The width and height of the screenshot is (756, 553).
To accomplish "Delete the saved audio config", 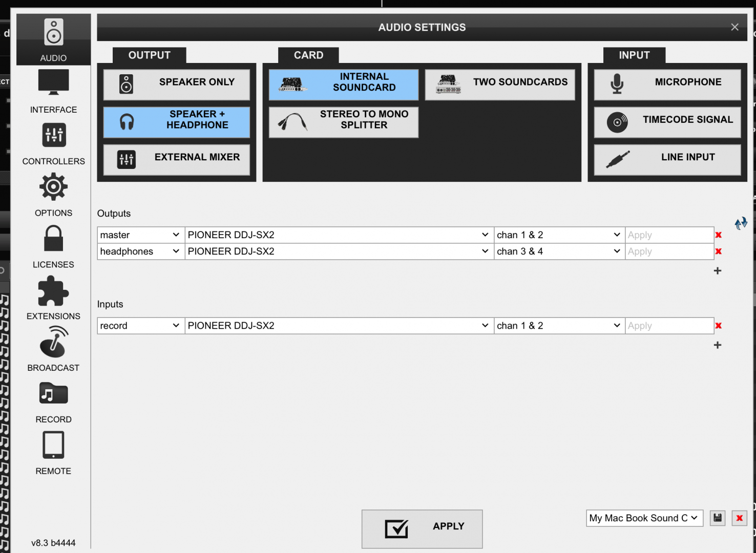I will point(740,518).
